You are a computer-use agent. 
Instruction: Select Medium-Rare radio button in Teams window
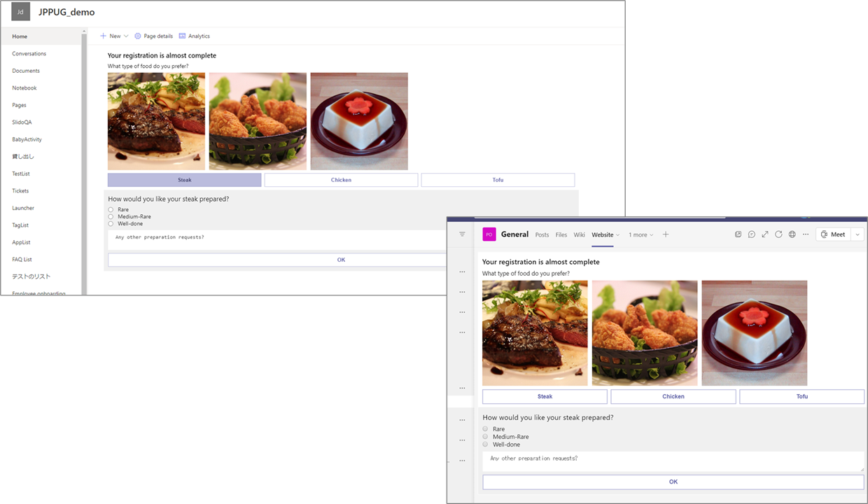(485, 437)
